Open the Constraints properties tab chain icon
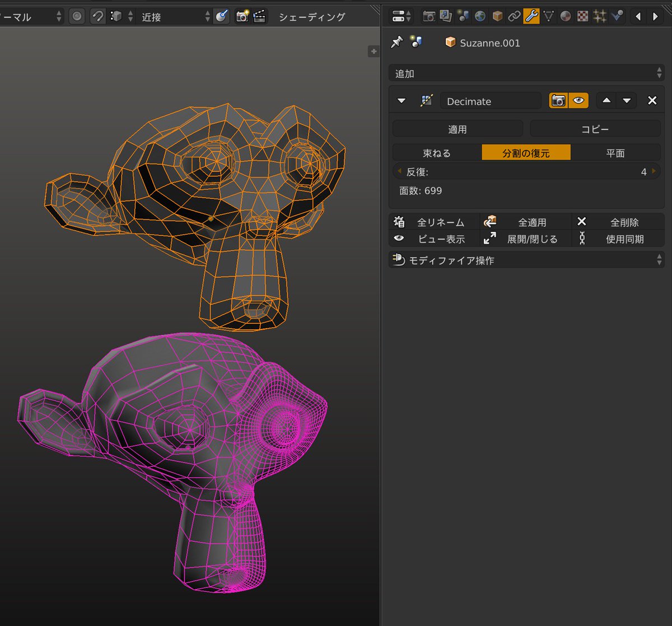The height and width of the screenshot is (626, 672). tap(514, 16)
